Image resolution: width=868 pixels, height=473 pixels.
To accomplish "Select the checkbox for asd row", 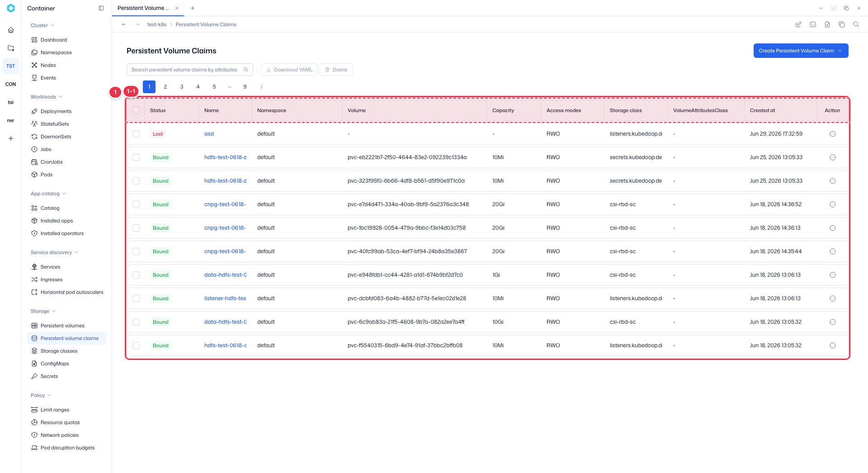I will point(136,134).
